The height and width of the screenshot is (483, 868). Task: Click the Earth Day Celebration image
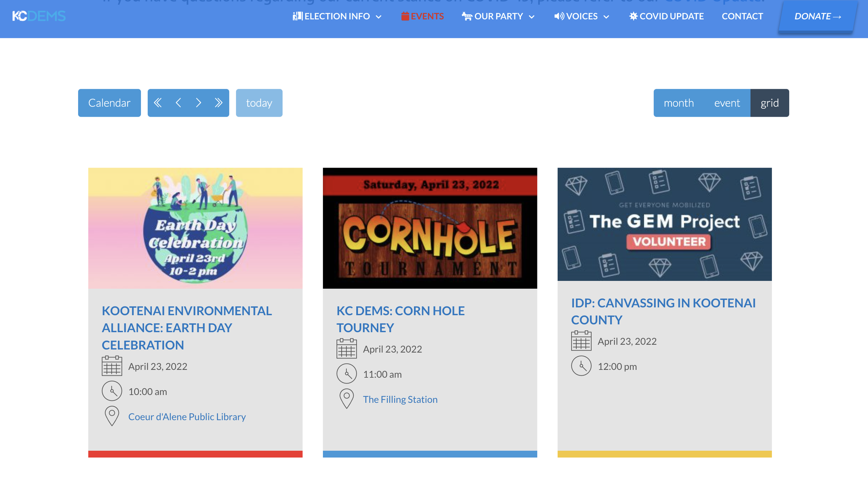[195, 228]
